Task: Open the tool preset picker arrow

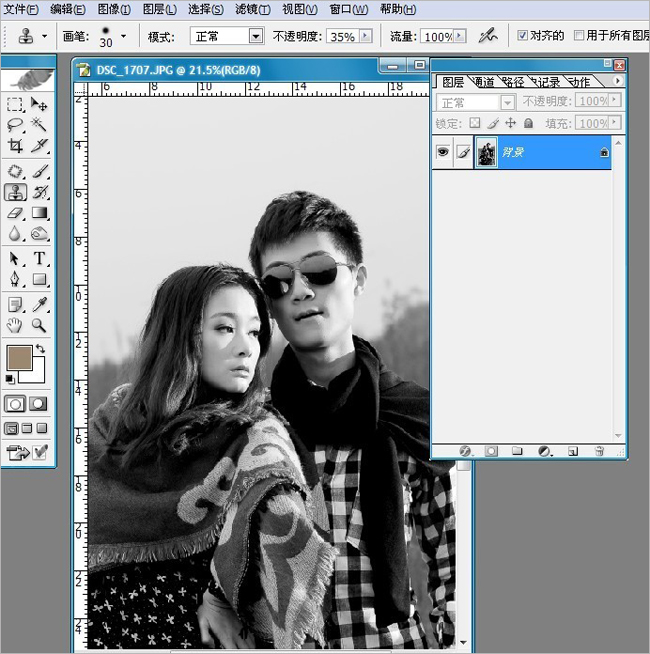Action: (44, 36)
